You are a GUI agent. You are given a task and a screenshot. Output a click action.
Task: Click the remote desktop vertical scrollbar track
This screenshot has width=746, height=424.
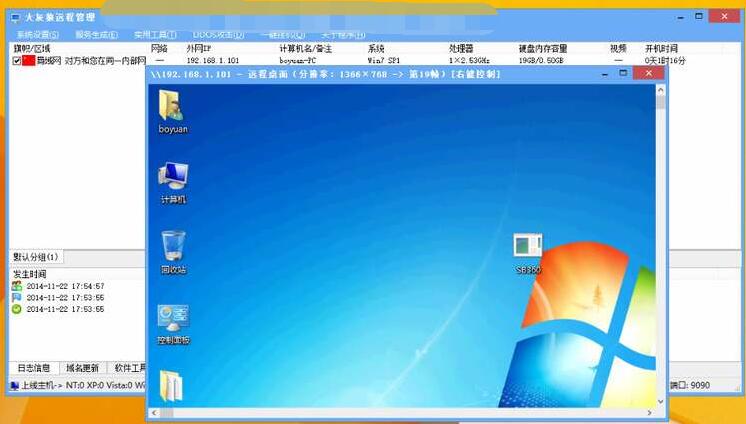660,250
